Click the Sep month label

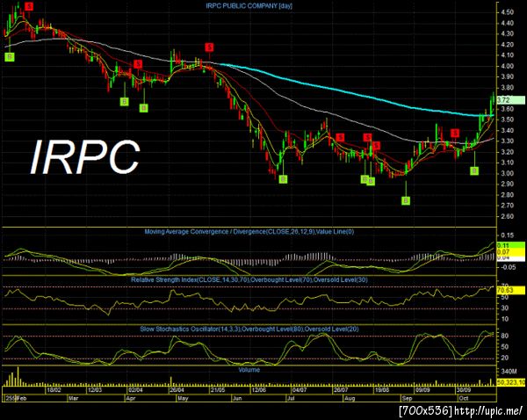coord(407,398)
